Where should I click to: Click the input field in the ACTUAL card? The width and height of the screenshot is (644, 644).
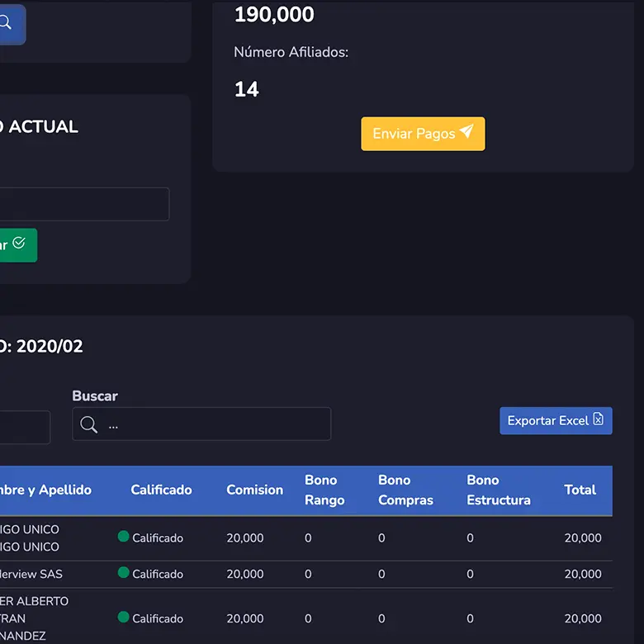pos(83,204)
